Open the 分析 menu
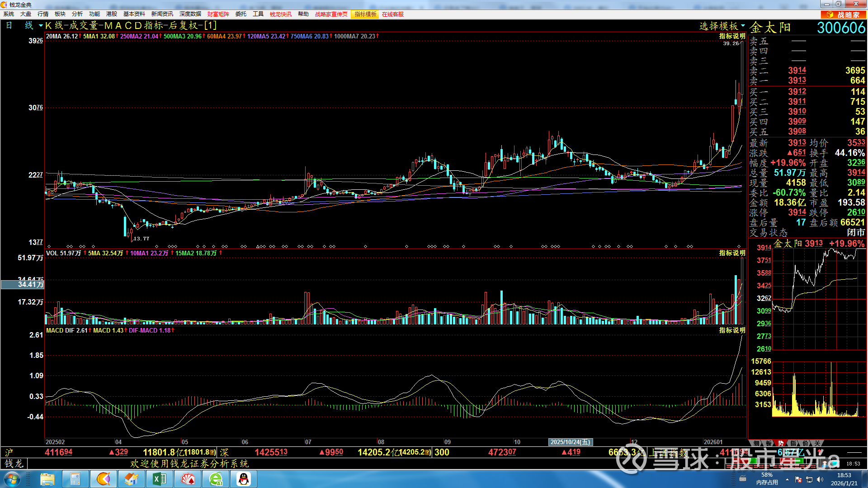The width and height of the screenshot is (868, 488). [x=77, y=14]
